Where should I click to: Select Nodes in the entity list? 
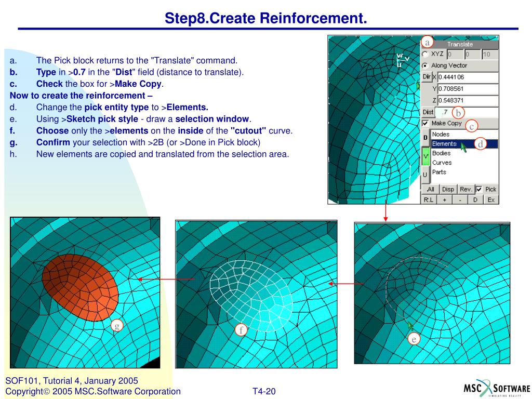pyautogui.click(x=464, y=135)
